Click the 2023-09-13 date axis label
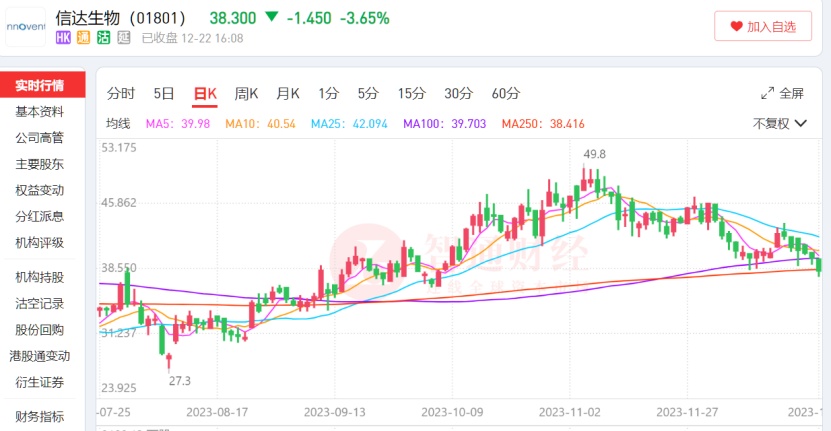The width and height of the screenshot is (831, 431). 335,412
